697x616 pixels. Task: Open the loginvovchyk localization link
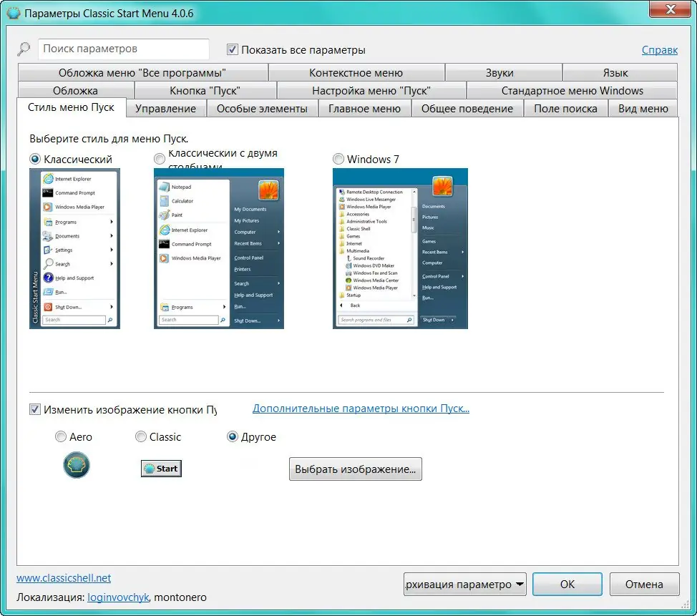[x=118, y=597]
